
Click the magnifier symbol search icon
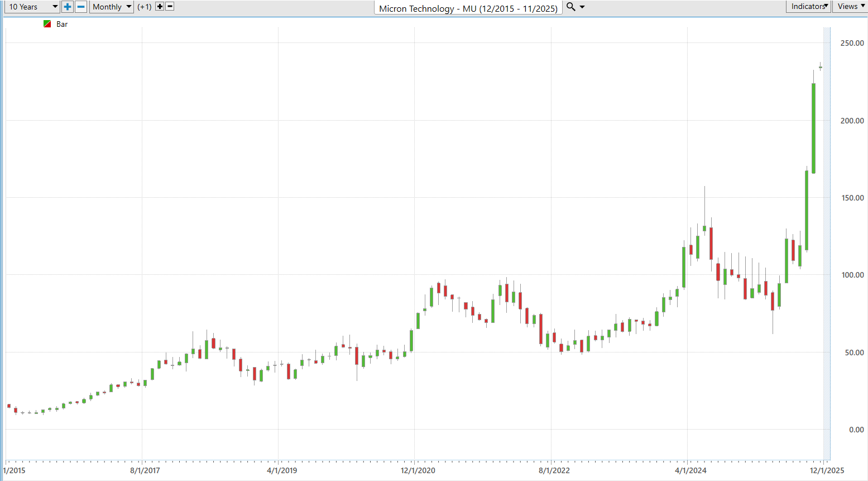[570, 7]
